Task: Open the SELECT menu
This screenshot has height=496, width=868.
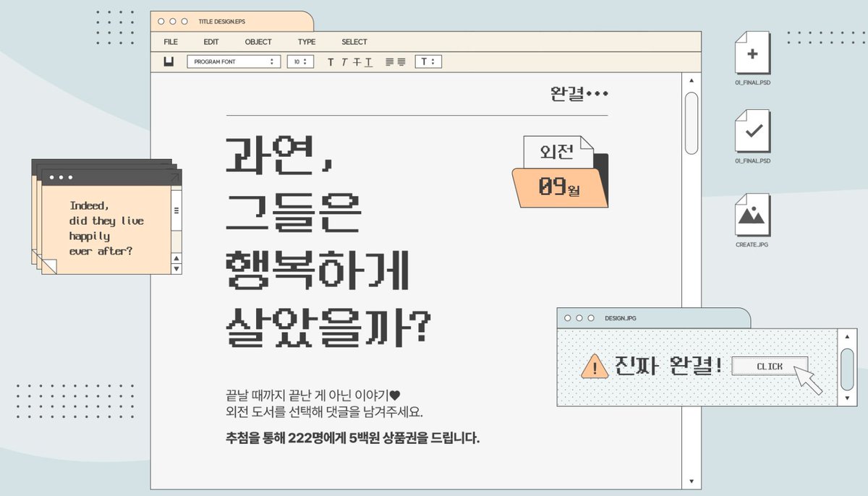Action: coord(354,42)
